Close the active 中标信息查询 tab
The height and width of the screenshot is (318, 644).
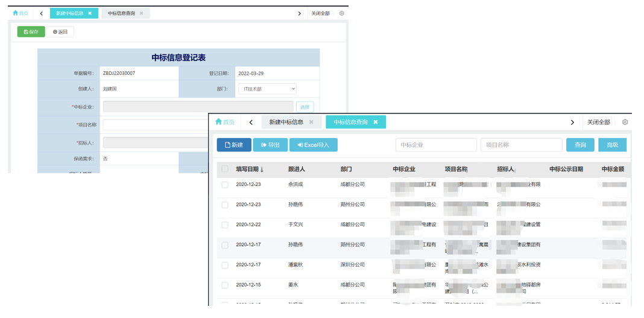(x=375, y=122)
